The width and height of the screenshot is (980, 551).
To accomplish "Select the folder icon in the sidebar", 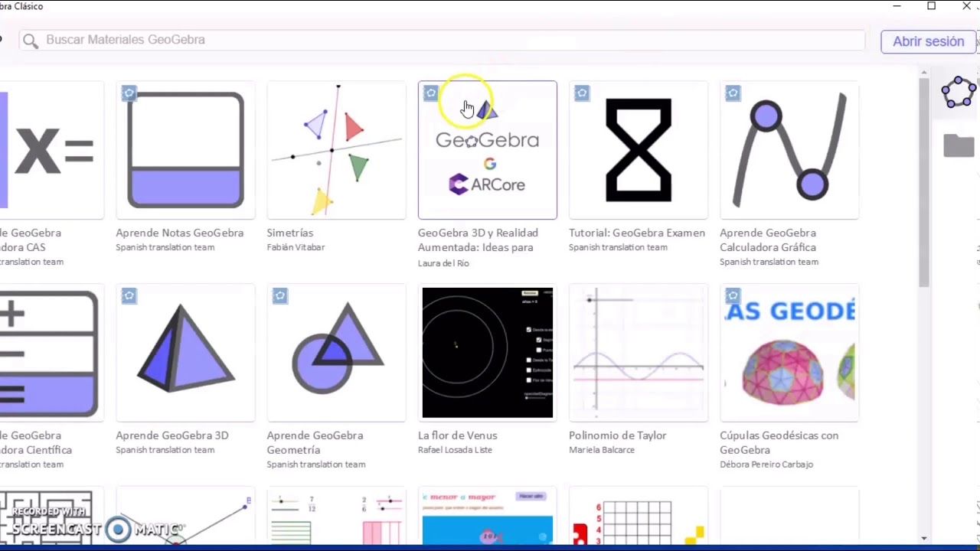I will (959, 145).
